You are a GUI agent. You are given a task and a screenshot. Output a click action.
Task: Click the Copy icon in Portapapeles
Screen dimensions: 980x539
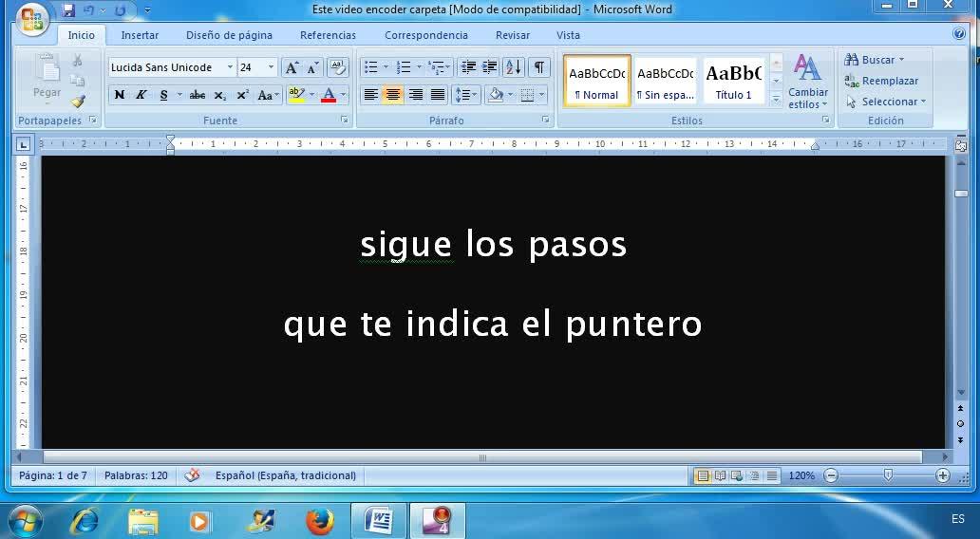click(78, 81)
